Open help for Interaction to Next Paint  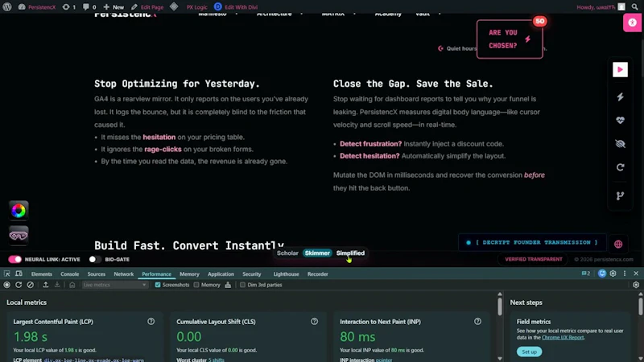477,321
